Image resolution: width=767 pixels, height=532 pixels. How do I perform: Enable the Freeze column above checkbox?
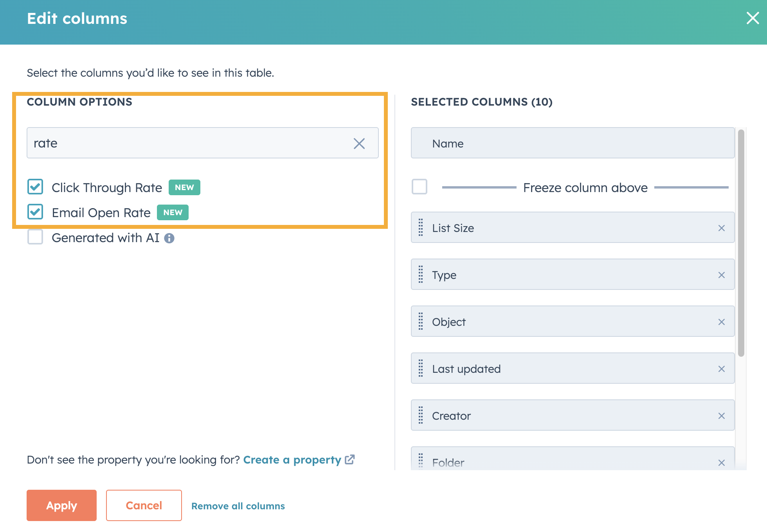[420, 187]
